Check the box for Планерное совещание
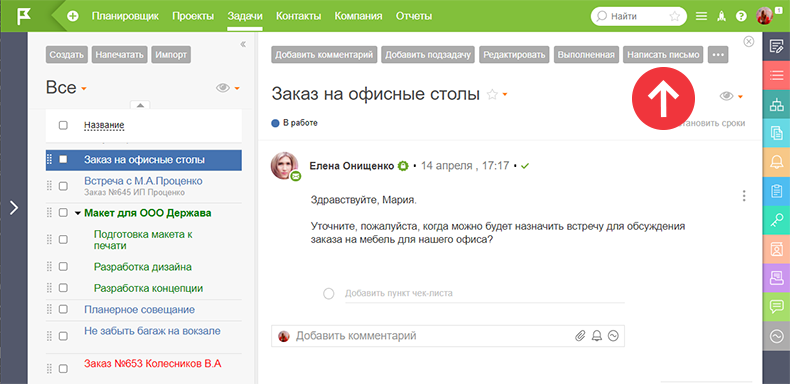This screenshot has height=384, width=790. pos(63,309)
